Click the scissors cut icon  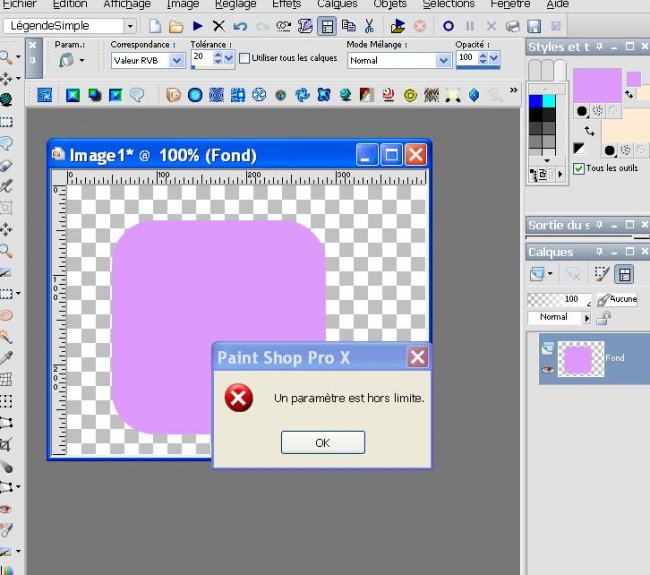click(369, 26)
